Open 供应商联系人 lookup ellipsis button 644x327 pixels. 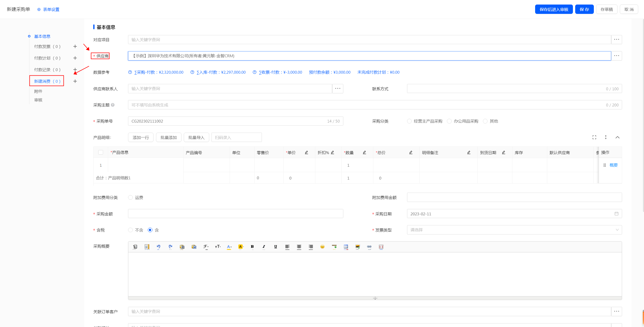click(x=338, y=88)
